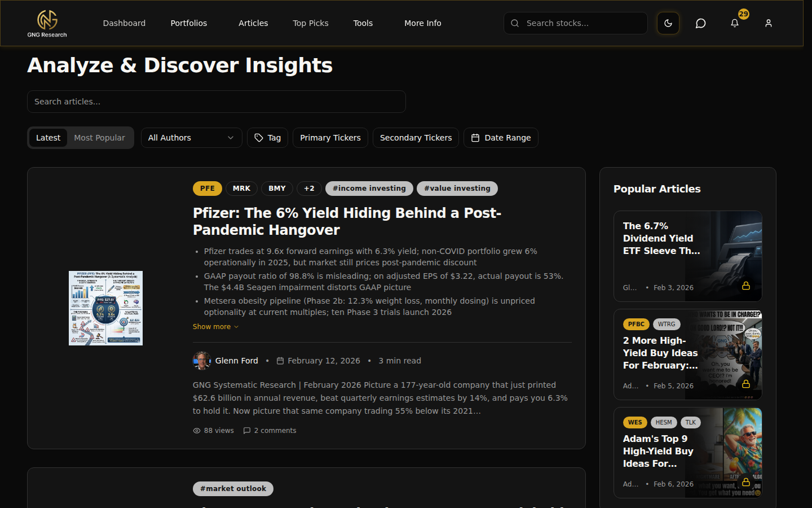
Task: Open Secondary Tickers filter
Action: tap(416, 138)
